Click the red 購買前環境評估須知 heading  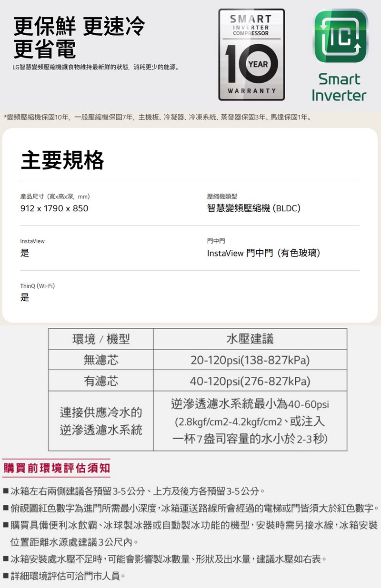pos(56,468)
